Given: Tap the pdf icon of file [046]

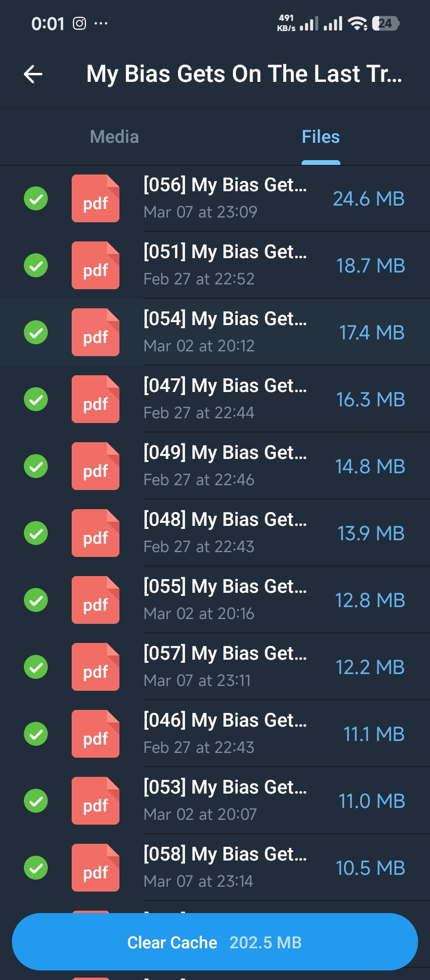Looking at the screenshot, I should pos(96,734).
